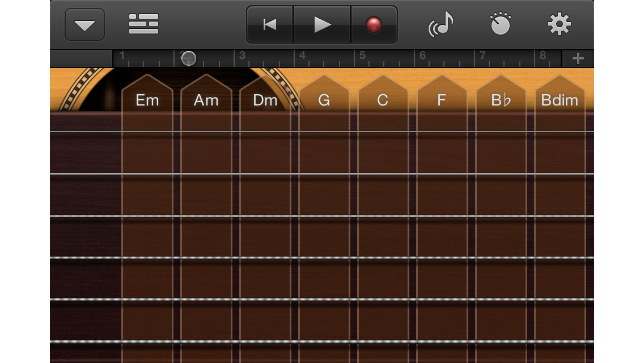
Task: Go to beginning of song
Action: 270,24
